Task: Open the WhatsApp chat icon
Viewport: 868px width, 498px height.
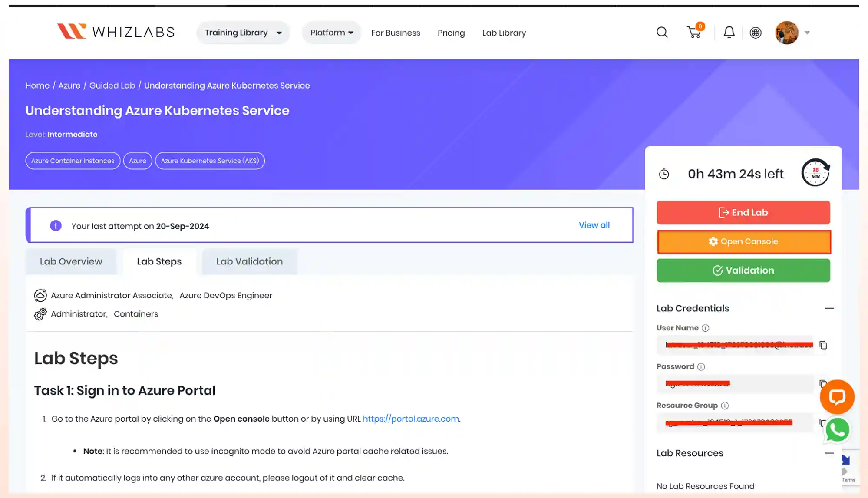Action: click(837, 430)
